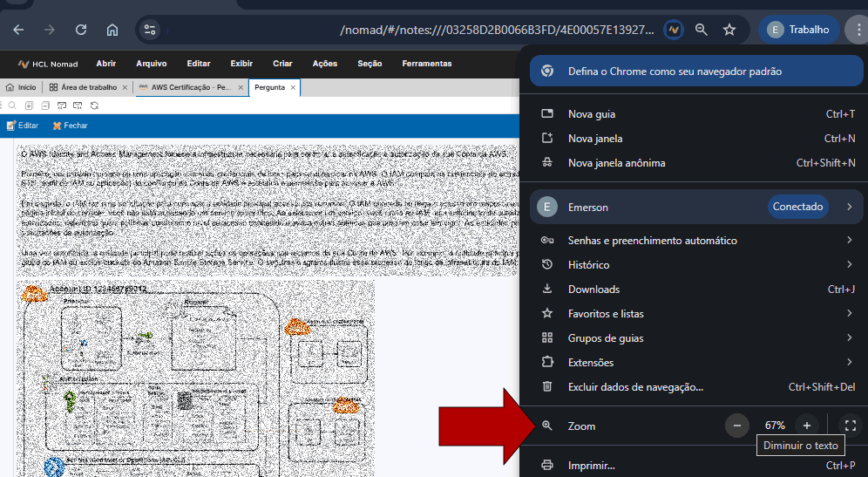Click the HCL Nomad logo
This screenshot has width=868, height=477.
(48, 64)
